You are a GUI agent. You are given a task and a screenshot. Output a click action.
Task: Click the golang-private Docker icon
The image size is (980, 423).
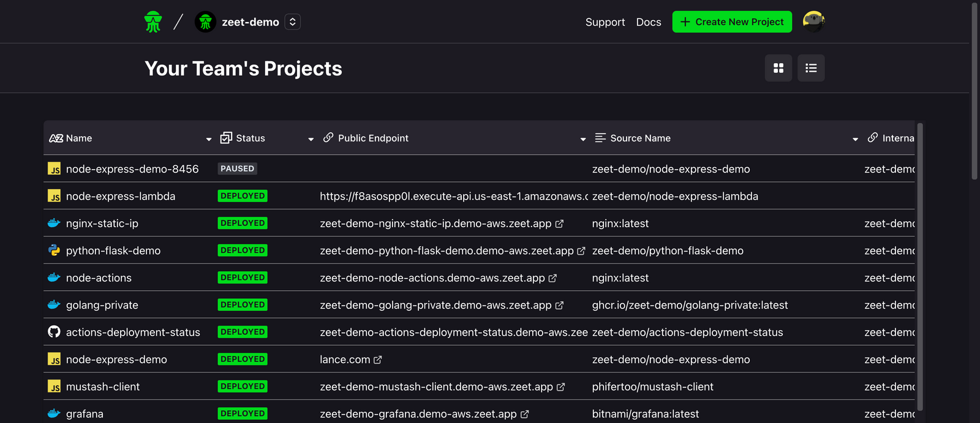coord(54,305)
